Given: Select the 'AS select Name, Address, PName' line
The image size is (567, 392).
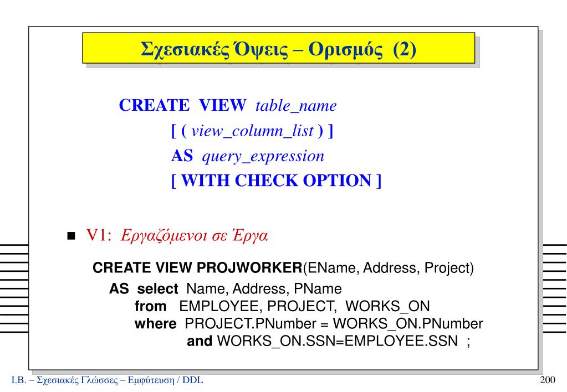Looking at the screenshot, I should [225, 288].
